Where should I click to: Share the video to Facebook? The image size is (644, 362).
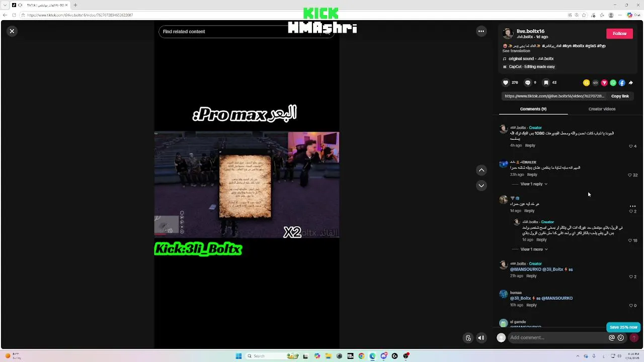tap(622, 83)
